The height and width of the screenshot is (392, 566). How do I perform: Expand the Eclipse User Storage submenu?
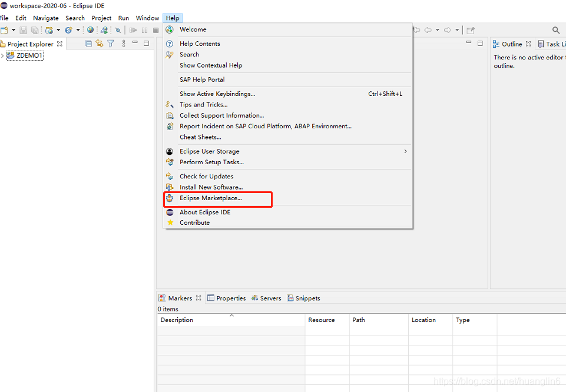click(287, 151)
